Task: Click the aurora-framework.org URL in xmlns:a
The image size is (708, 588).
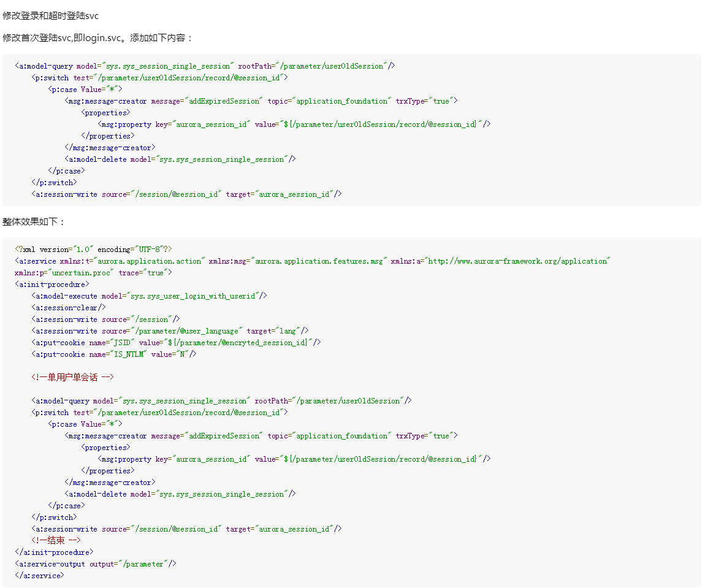Action: coord(517,261)
